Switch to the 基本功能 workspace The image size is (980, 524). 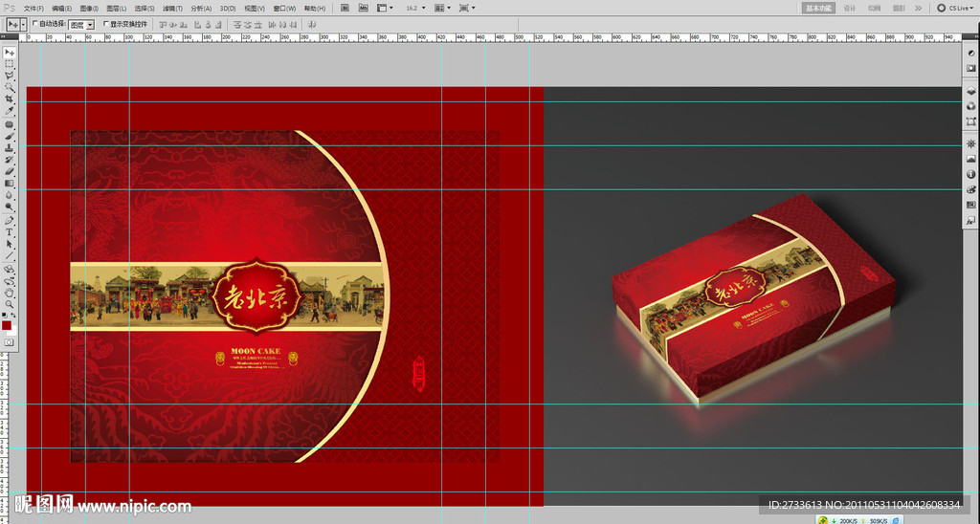coord(818,8)
